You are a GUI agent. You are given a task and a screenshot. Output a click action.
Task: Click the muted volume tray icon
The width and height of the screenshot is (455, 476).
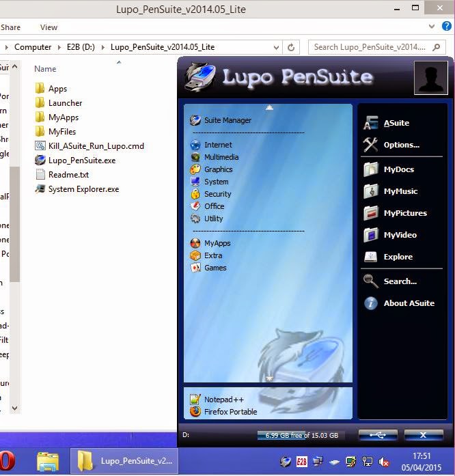(x=384, y=462)
